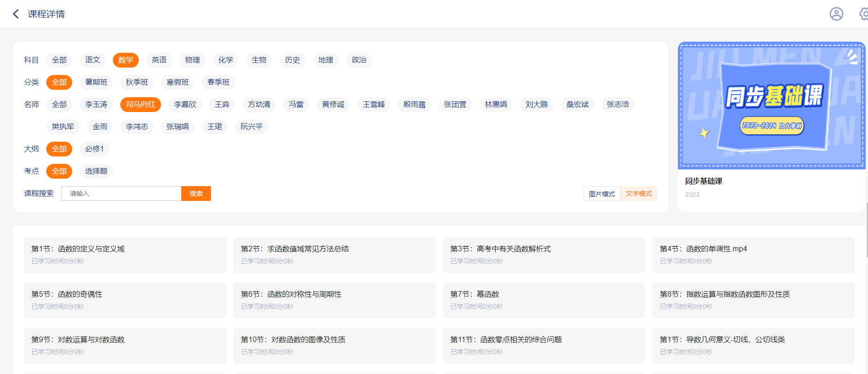This screenshot has height=374, width=868.
Task: Choose 全部 in the 名师 row
Action: pos(59,104)
